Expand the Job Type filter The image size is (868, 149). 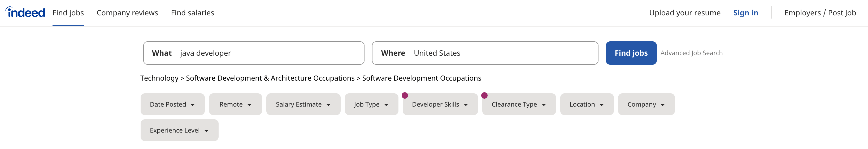tap(371, 104)
